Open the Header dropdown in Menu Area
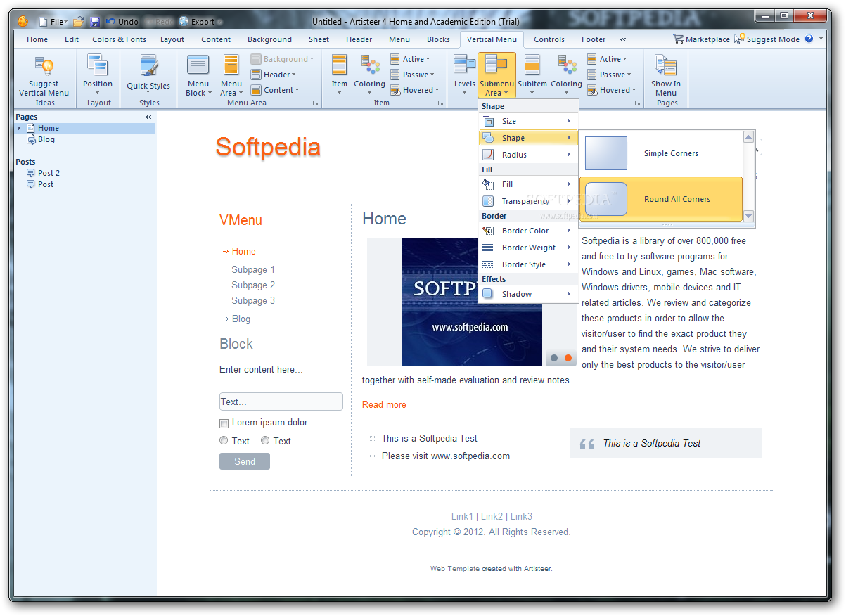846x616 pixels. 274,75
